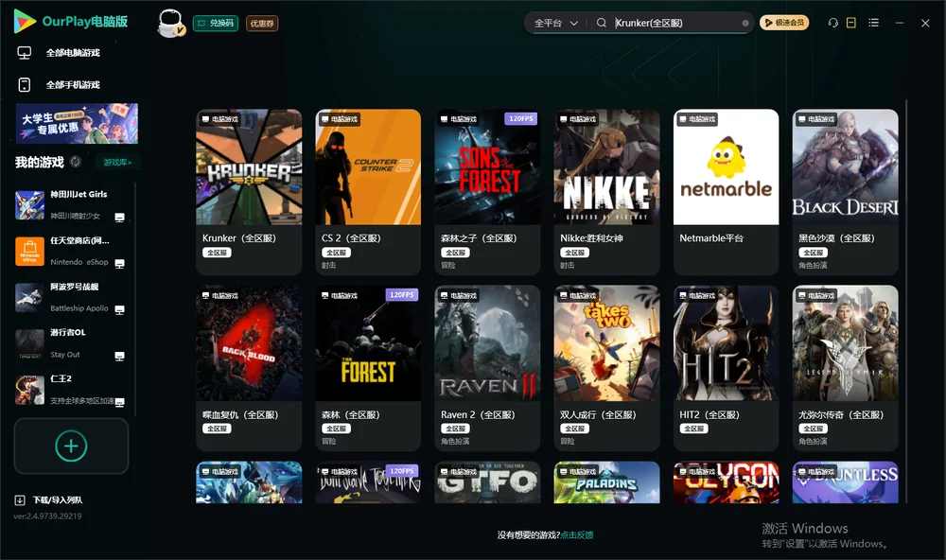The image size is (946, 560).
Task: Click PC icon beside 仁王2 entry
Action: tap(119, 402)
